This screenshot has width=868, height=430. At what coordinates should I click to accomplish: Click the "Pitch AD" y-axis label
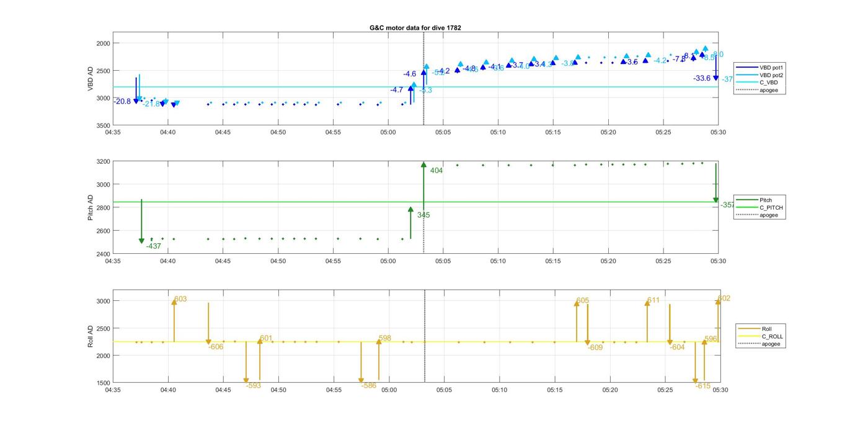tap(91, 208)
